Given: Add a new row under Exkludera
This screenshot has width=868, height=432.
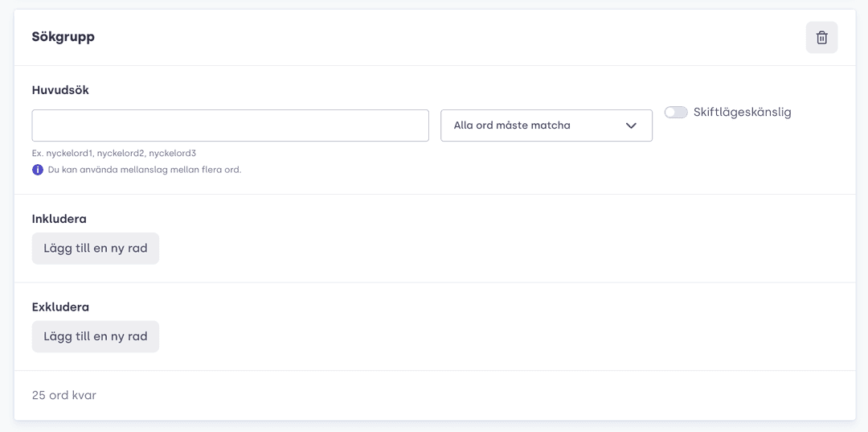Looking at the screenshot, I should pos(95,336).
